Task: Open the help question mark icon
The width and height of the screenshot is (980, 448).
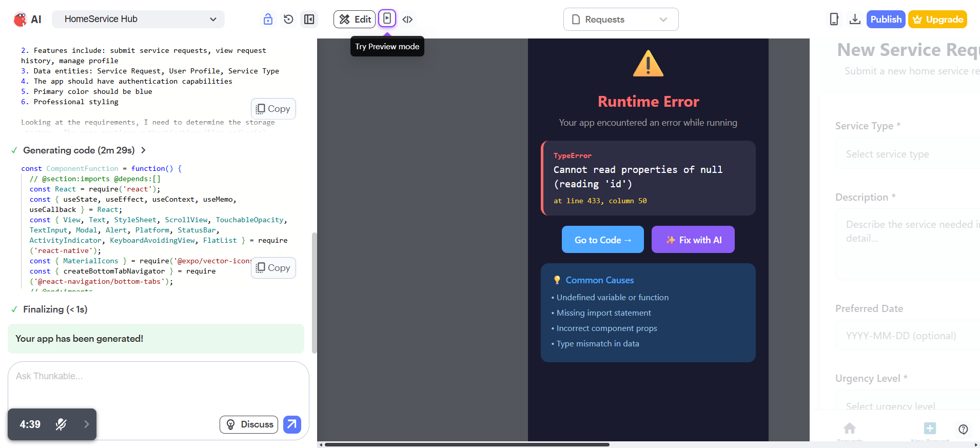Action: [963, 429]
